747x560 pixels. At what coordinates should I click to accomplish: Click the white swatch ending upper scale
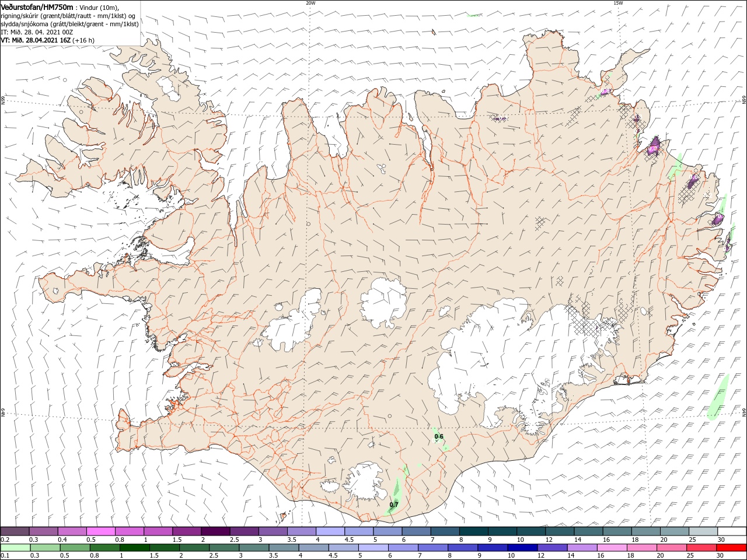point(731,531)
